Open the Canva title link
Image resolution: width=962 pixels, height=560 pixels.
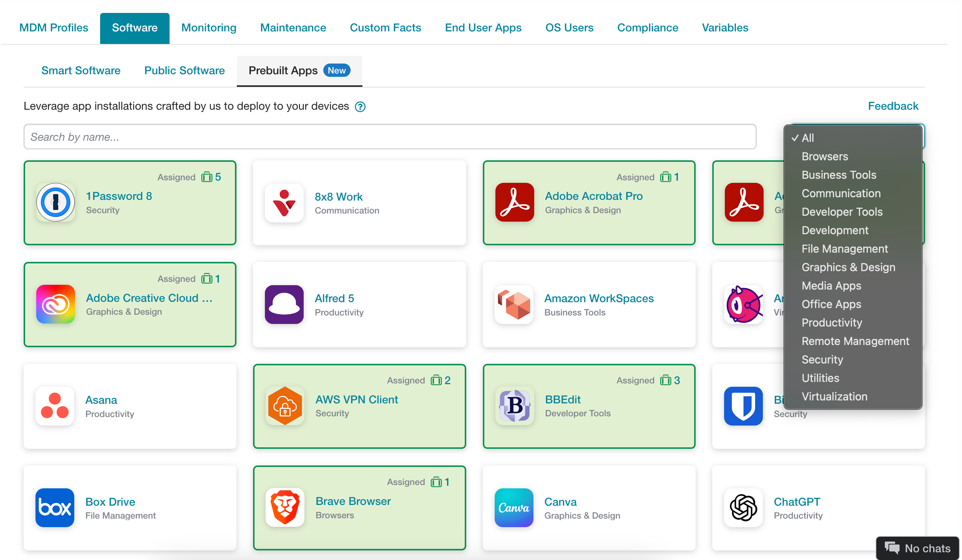(560, 502)
